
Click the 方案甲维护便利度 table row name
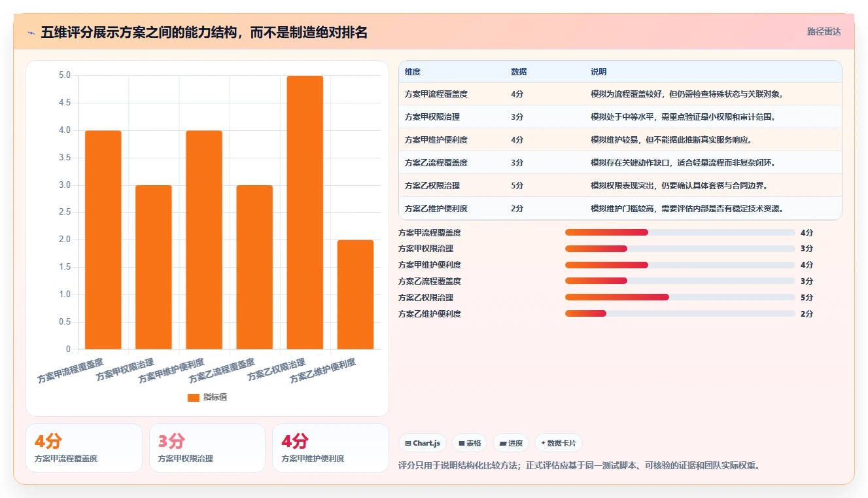pos(436,140)
